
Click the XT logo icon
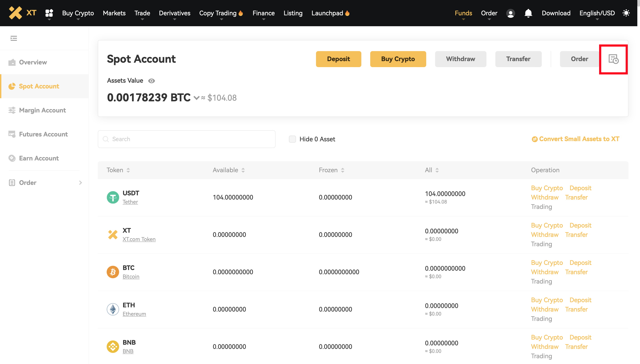point(16,13)
